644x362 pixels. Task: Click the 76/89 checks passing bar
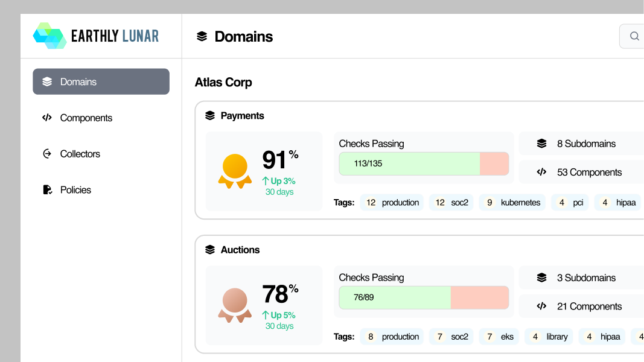[424, 297]
